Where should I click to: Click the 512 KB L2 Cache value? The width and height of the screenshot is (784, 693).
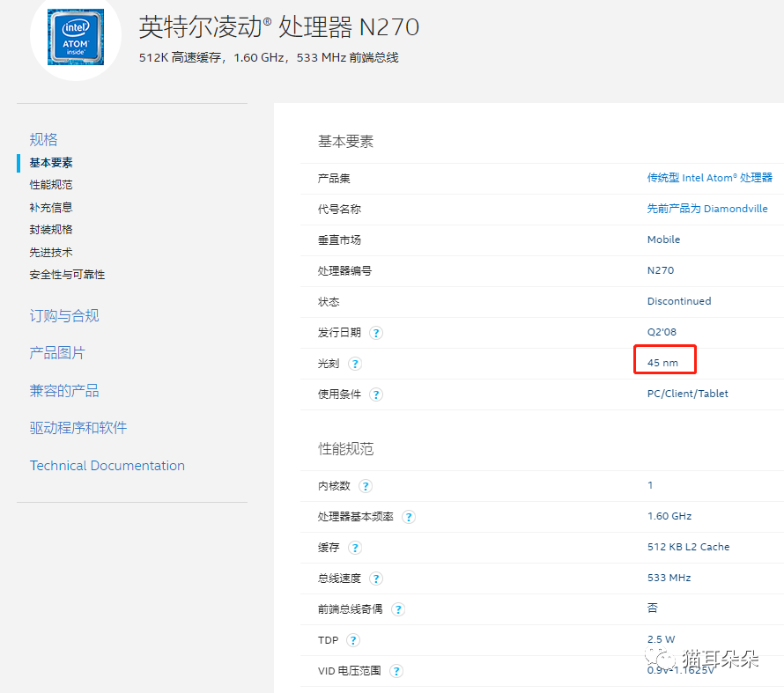click(x=689, y=547)
